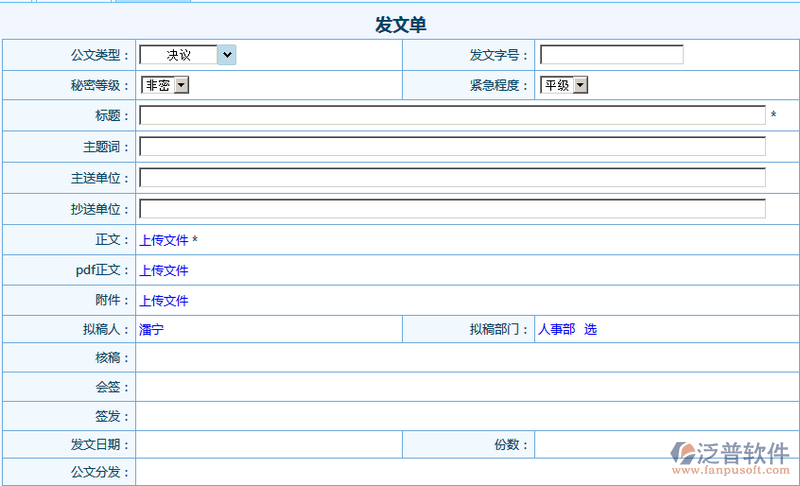The image size is (800, 486).
Task: Click the blank 份数 cell
Action: coord(600,445)
